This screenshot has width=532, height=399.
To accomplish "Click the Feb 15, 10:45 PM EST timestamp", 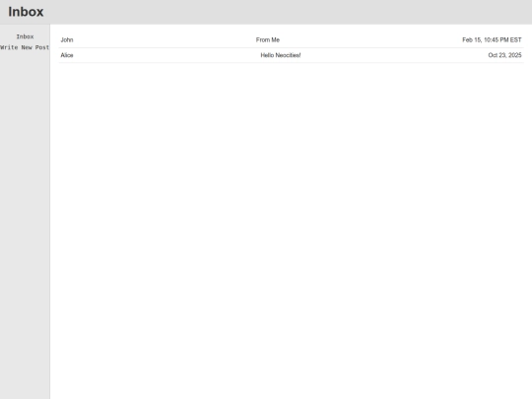I will [492, 40].
